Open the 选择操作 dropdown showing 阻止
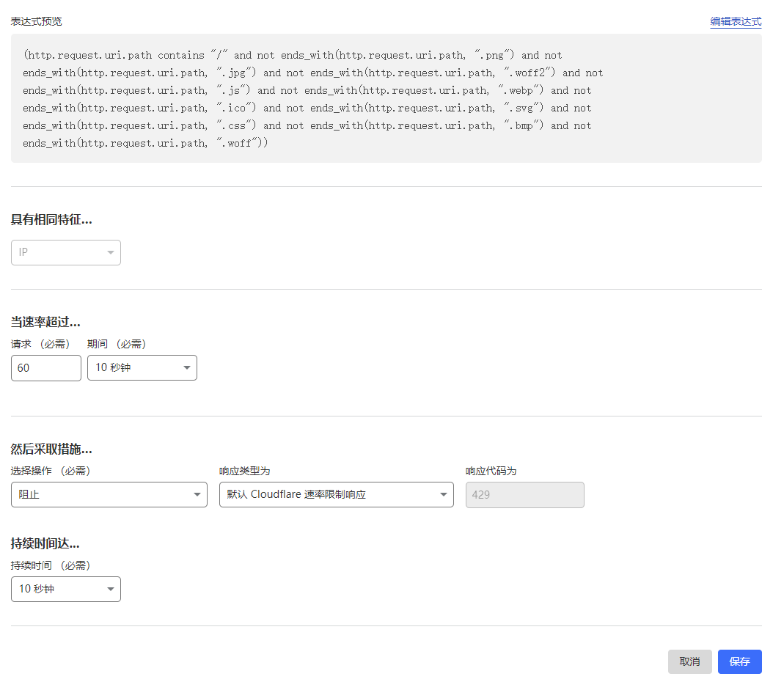 [109, 495]
